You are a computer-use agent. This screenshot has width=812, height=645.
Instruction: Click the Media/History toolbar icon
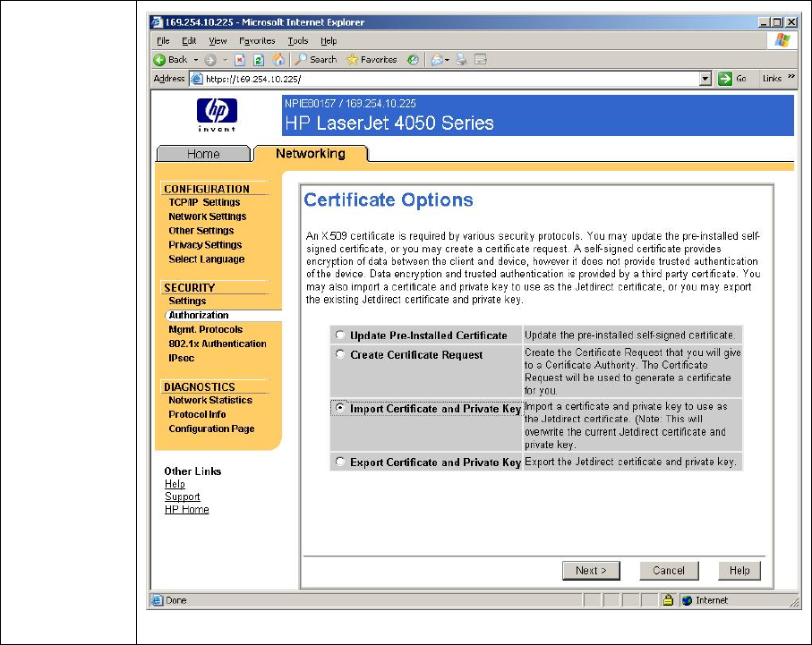(x=413, y=60)
